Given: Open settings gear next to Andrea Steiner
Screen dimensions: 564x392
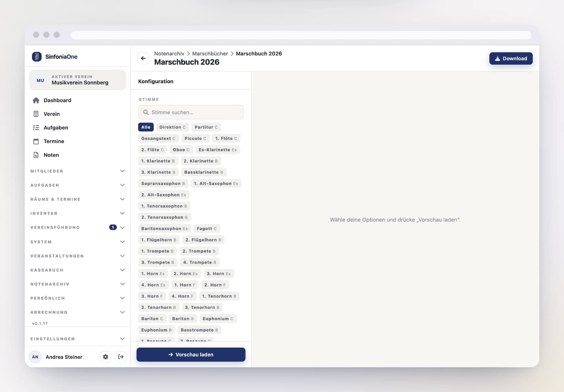Looking at the screenshot, I should click(106, 357).
